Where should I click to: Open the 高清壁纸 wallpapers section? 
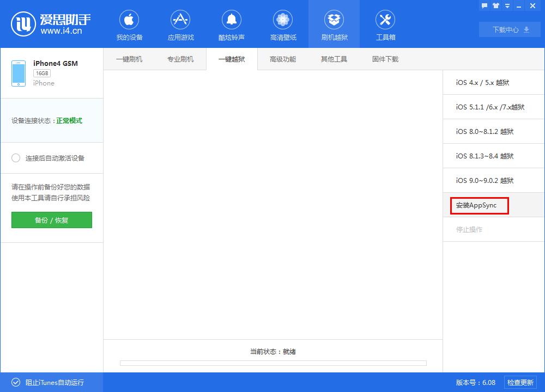(283, 24)
